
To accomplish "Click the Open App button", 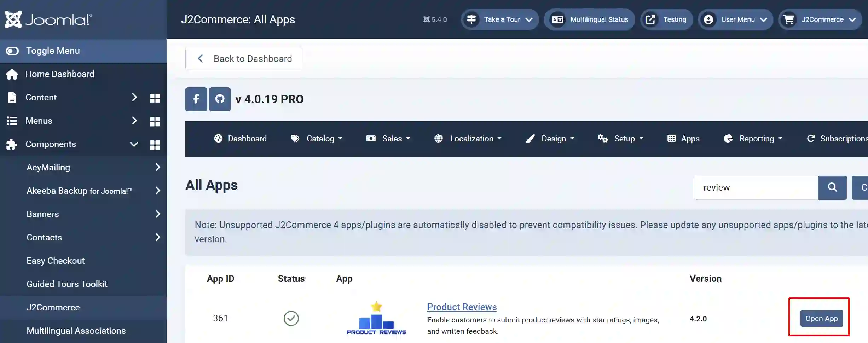I will tap(822, 319).
